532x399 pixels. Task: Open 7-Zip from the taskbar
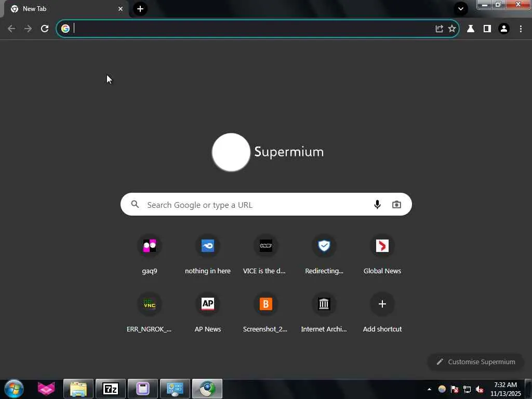[111, 389]
